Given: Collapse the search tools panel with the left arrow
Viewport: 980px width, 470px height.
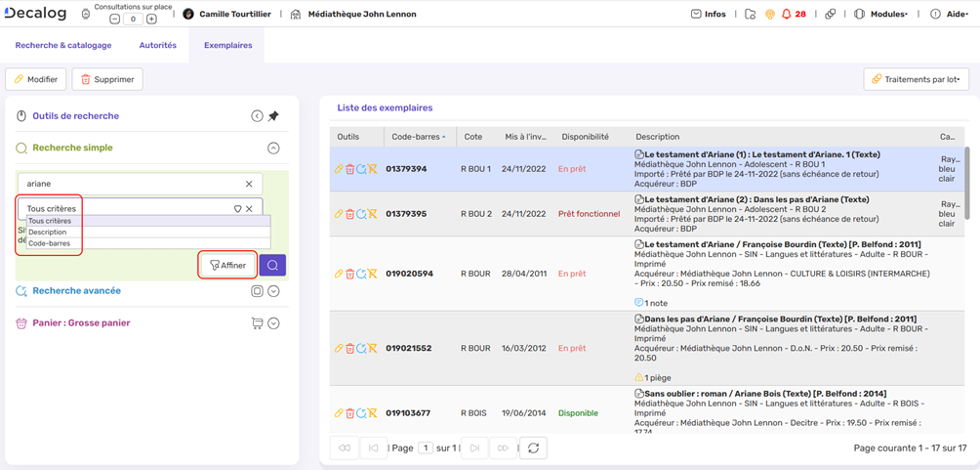Looking at the screenshot, I should [x=257, y=116].
